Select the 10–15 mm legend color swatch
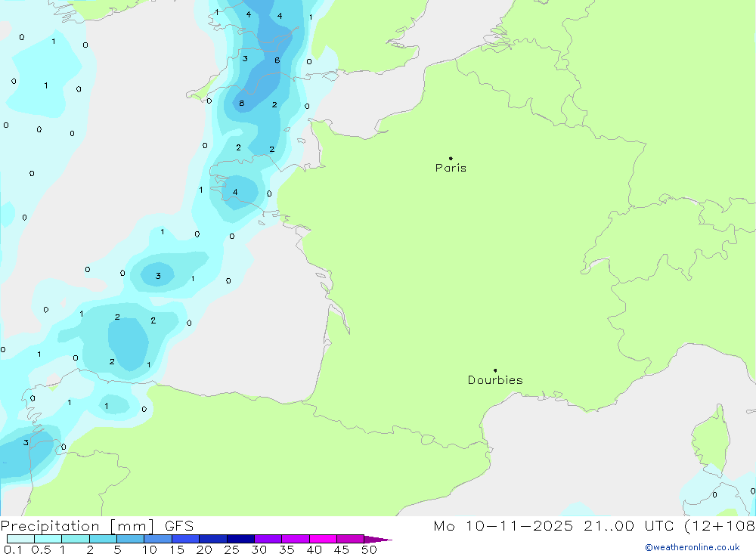The height and width of the screenshot is (554, 756). click(158, 539)
